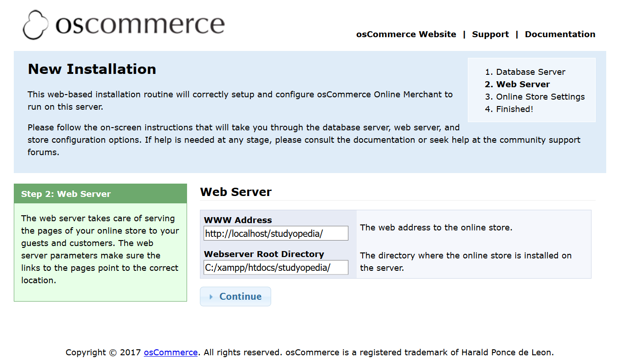Select step 2 Web Server in list
The width and height of the screenshot is (620, 364).
tap(523, 84)
